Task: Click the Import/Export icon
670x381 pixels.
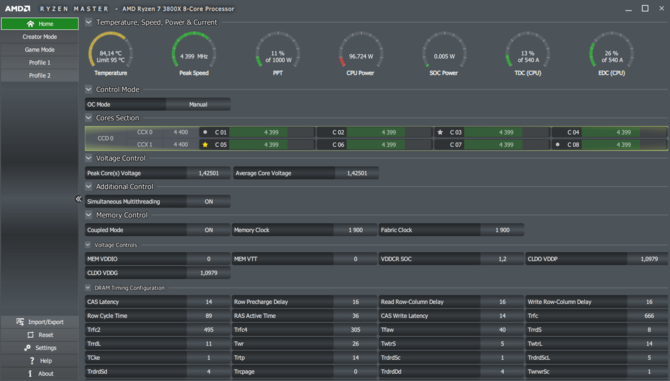Action: point(20,322)
